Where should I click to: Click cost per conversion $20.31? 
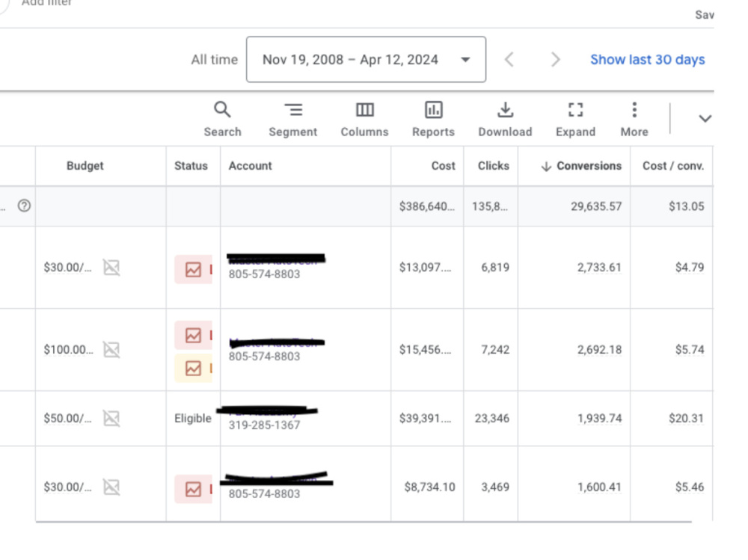[686, 419]
